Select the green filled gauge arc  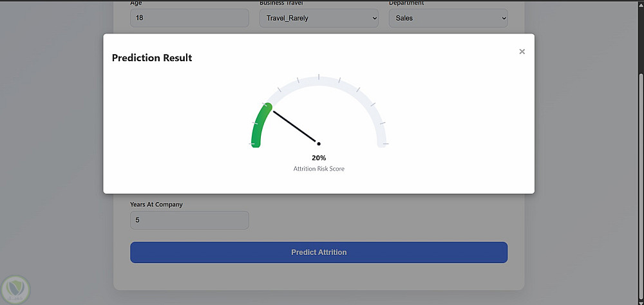pyautogui.click(x=259, y=123)
